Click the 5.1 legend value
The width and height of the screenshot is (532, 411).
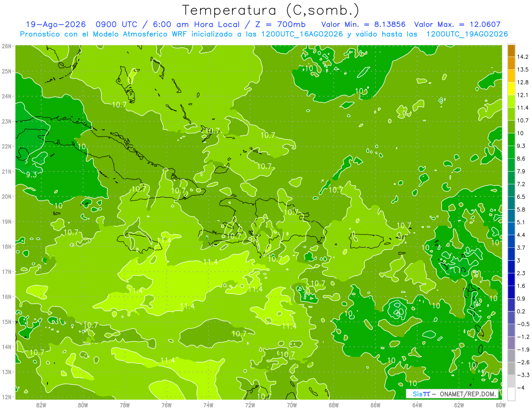pyautogui.click(x=521, y=222)
